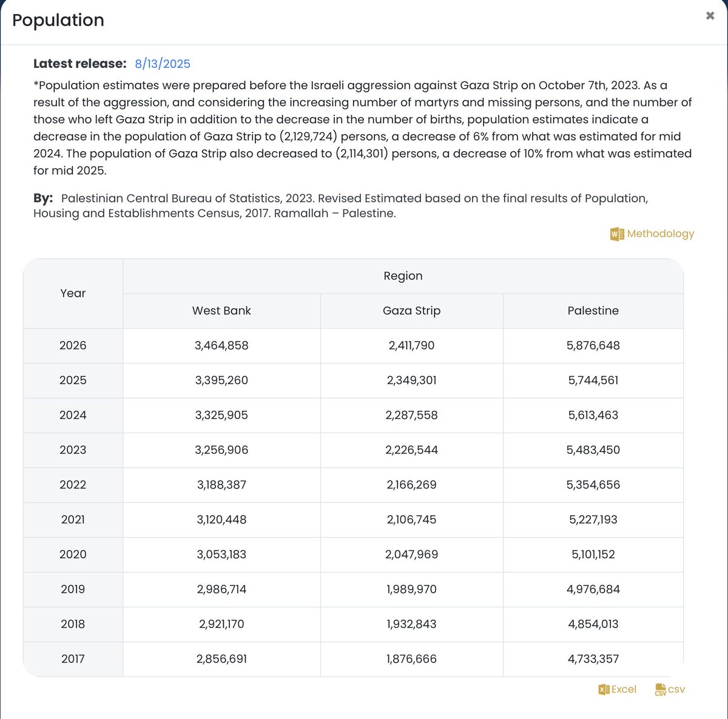Click the Word document icon beside Methodology
This screenshot has width=728, height=719.
point(617,234)
